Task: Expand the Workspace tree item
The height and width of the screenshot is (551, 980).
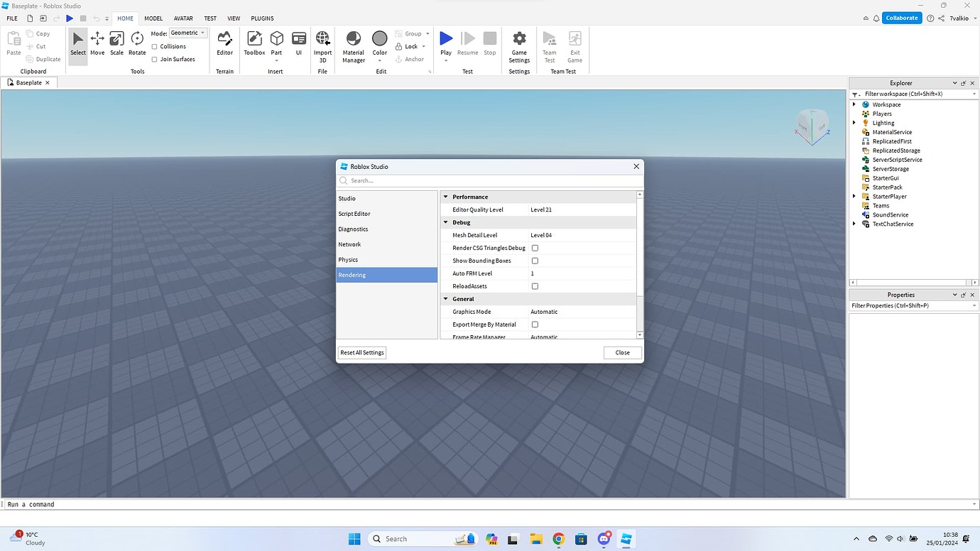Action: [854, 104]
